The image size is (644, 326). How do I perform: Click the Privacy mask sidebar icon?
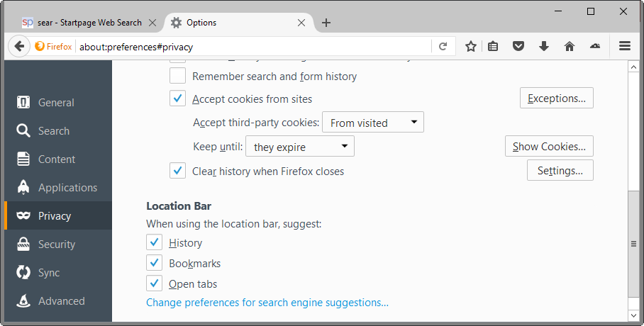point(23,215)
